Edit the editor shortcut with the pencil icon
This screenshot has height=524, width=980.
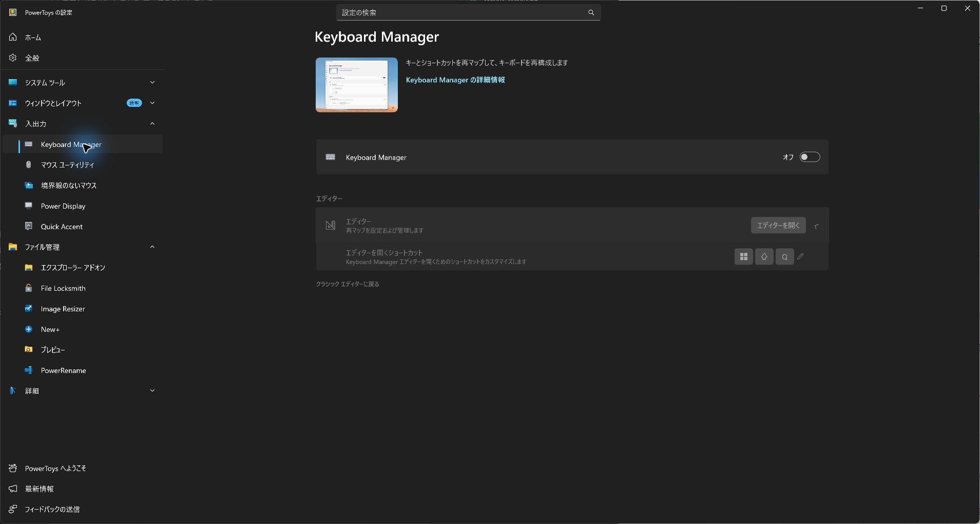(x=800, y=256)
